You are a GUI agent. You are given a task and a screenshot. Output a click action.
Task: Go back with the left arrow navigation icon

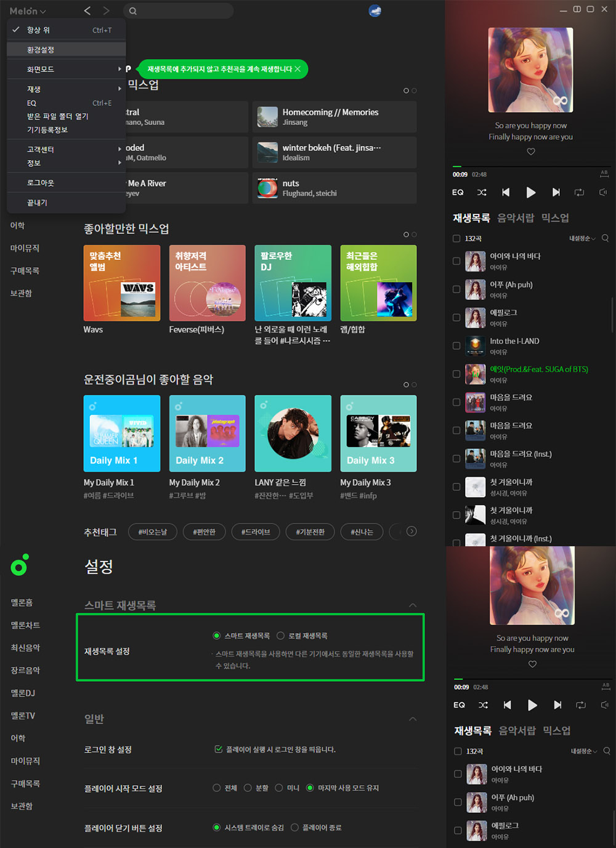[87, 10]
